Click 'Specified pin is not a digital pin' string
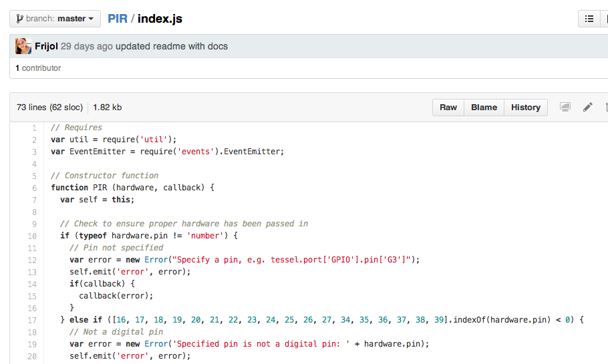608x364 pixels. tap(261, 344)
